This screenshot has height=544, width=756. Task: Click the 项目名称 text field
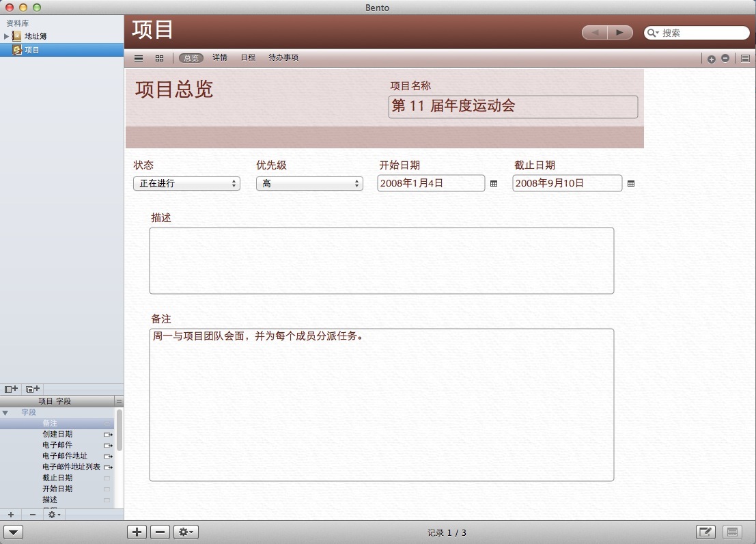click(513, 107)
